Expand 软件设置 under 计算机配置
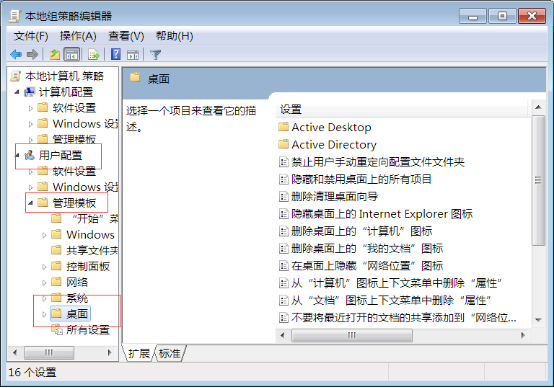This screenshot has height=388, width=554. coord(31,108)
